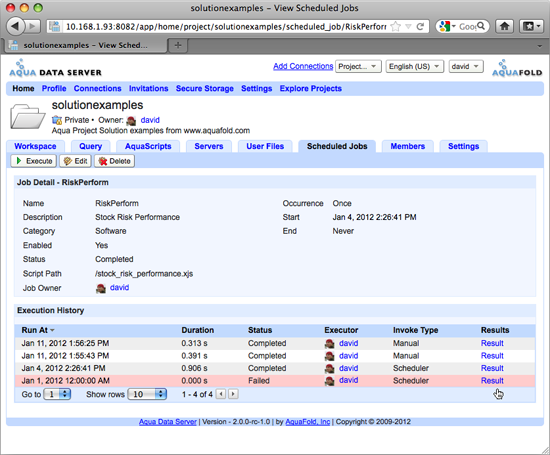Viewport: 550px width, 455px height.
Task: Open a new browser tab with plus icon
Action: [178, 45]
